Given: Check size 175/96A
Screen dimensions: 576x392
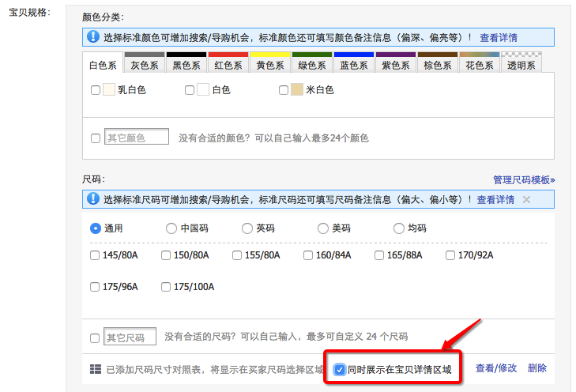Looking at the screenshot, I should pos(95,287).
